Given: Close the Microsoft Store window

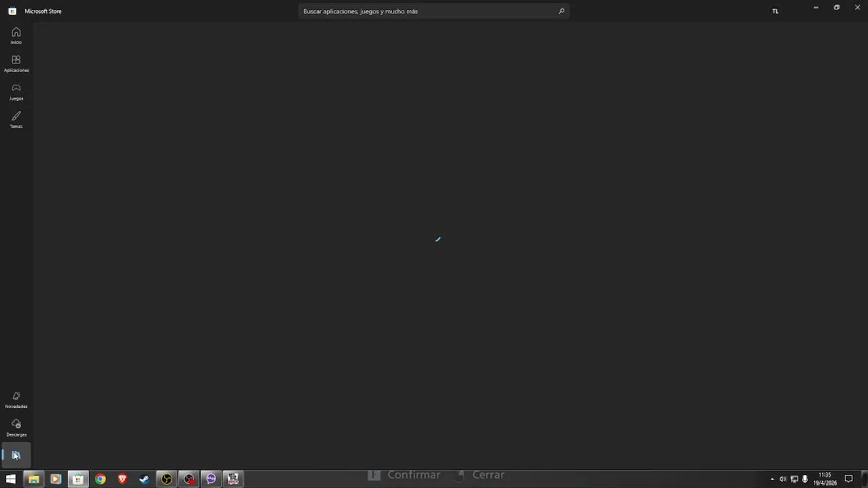Looking at the screenshot, I should click(857, 7).
